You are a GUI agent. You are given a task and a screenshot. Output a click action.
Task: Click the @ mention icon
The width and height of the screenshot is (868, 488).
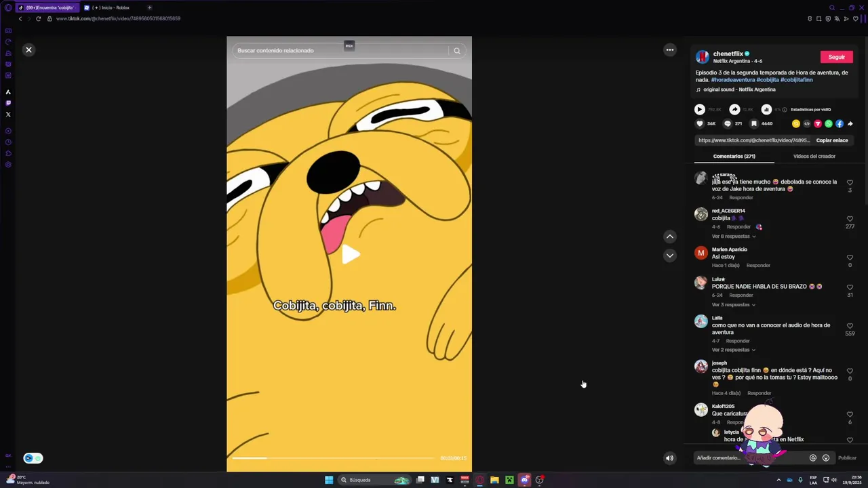click(x=813, y=458)
